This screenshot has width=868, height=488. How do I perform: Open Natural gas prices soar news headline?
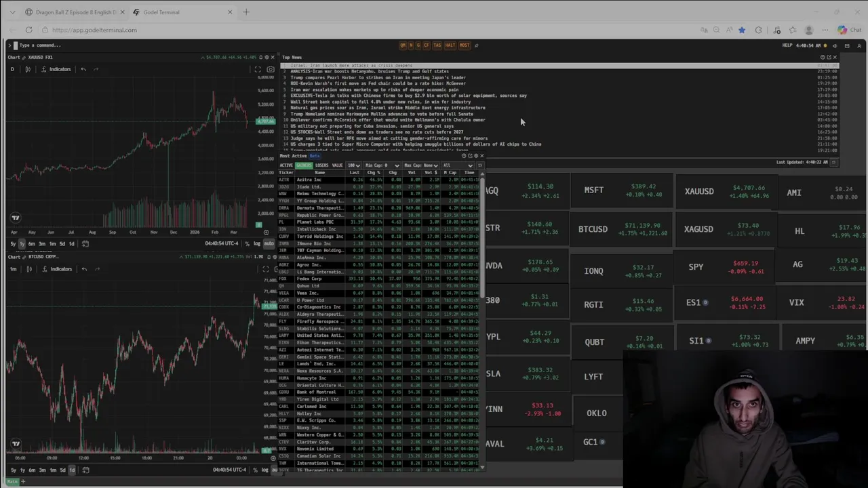388,108
